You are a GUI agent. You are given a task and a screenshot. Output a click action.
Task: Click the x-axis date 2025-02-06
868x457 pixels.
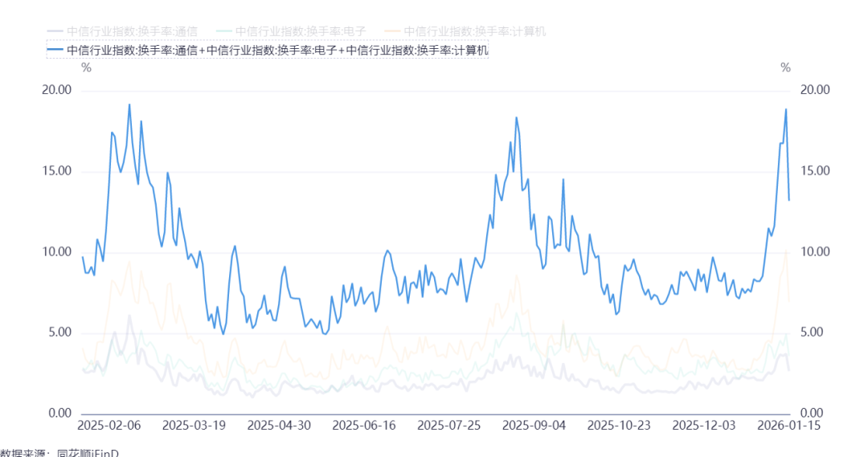coord(109,426)
